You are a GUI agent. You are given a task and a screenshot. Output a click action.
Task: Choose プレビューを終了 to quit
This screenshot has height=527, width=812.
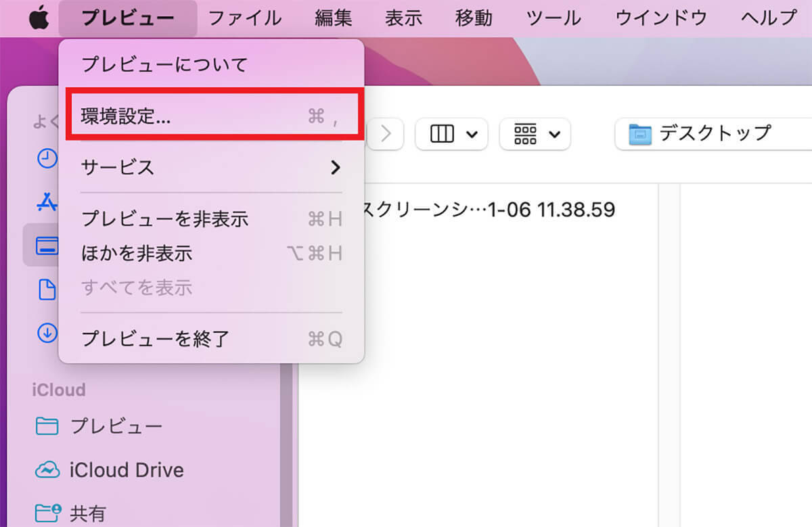(211, 338)
